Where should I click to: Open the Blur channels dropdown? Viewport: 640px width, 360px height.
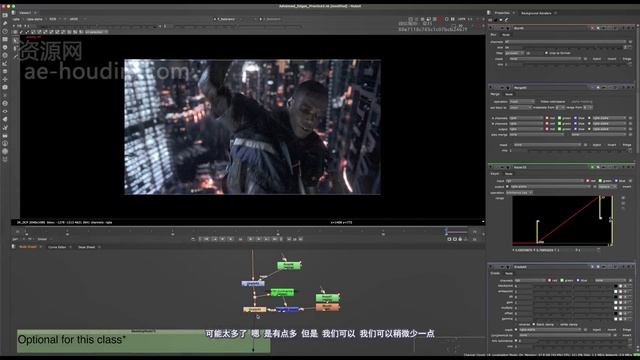tap(565, 42)
